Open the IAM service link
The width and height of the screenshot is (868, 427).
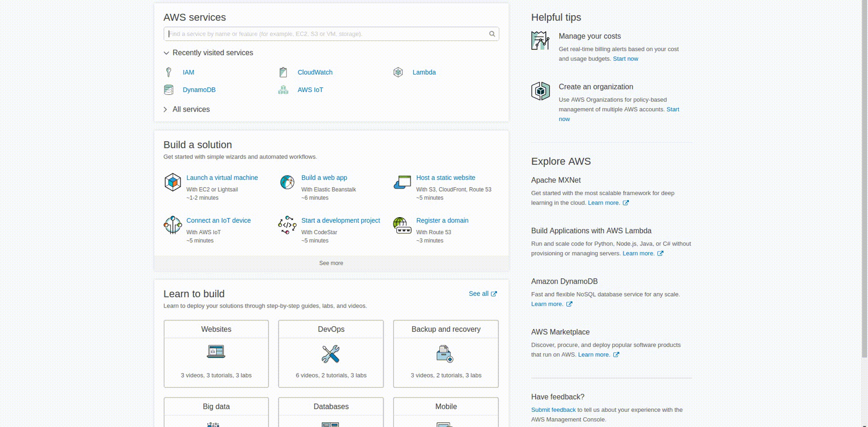coord(188,72)
